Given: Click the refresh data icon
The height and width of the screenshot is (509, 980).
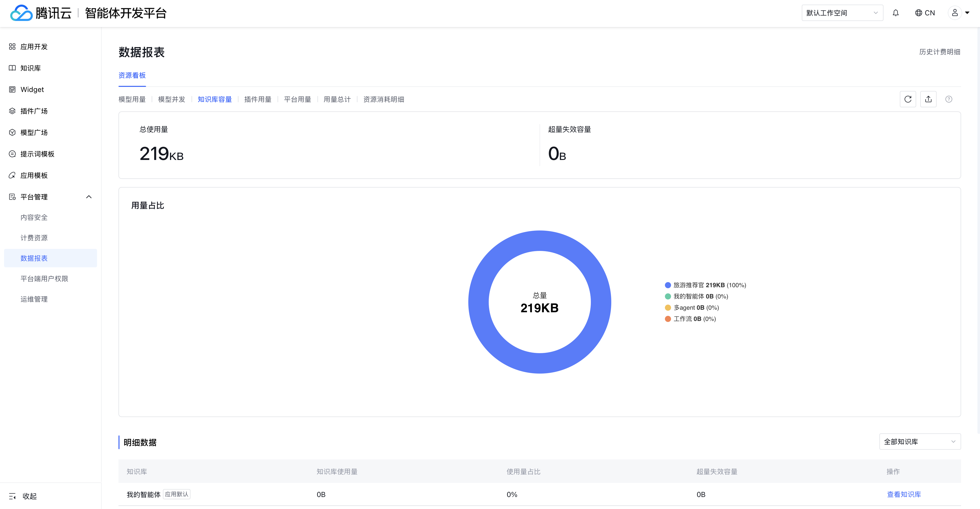Looking at the screenshot, I should (x=908, y=99).
